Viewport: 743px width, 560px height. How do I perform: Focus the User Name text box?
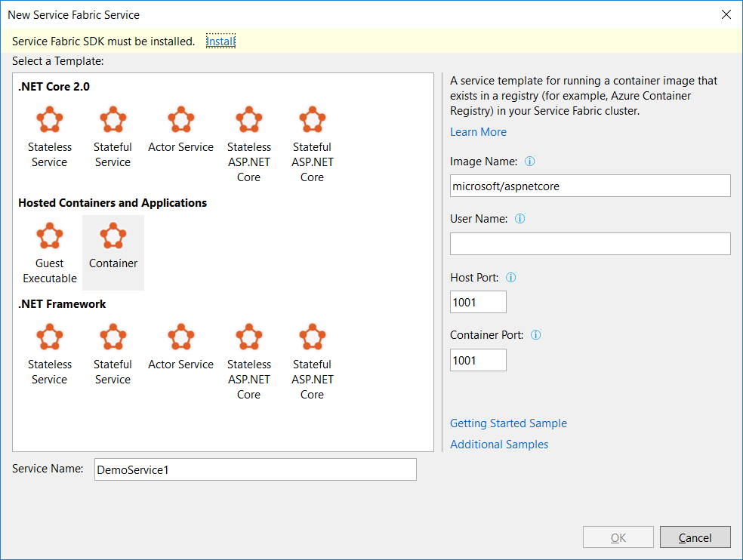tap(590, 244)
